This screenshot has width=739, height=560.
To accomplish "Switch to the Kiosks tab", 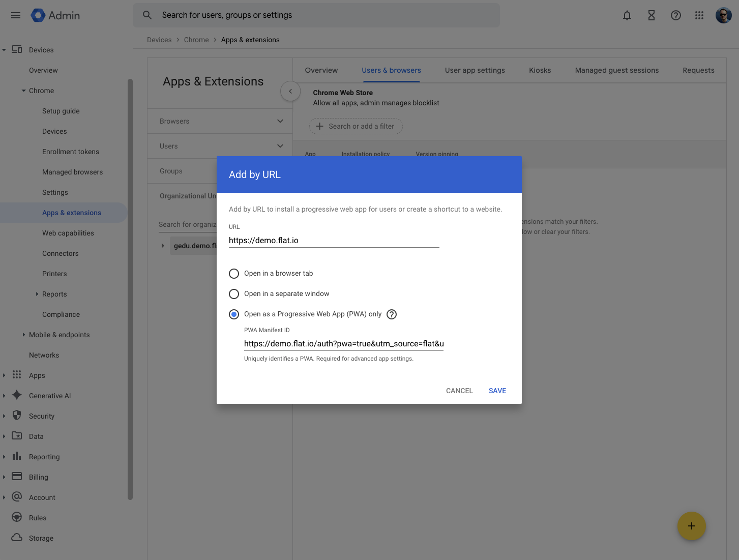I will (x=540, y=70).
